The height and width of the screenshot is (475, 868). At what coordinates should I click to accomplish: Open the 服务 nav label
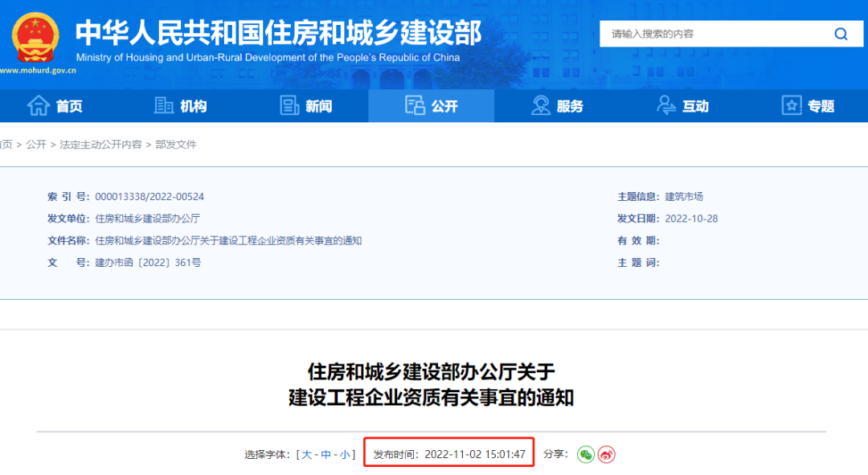pyautogui.click(x=570, y=106)
